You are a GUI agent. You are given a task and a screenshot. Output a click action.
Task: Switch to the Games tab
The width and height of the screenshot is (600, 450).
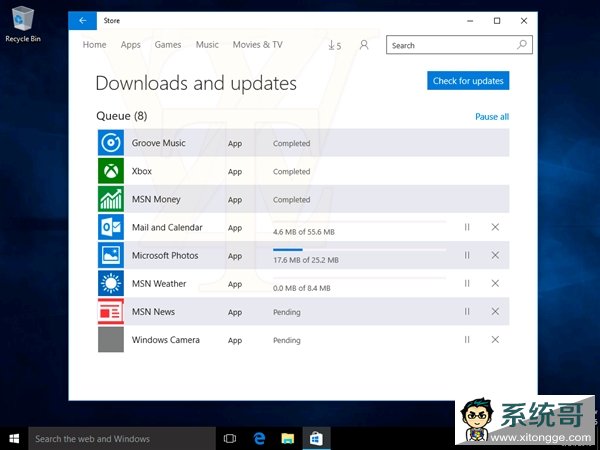point(168,45)
